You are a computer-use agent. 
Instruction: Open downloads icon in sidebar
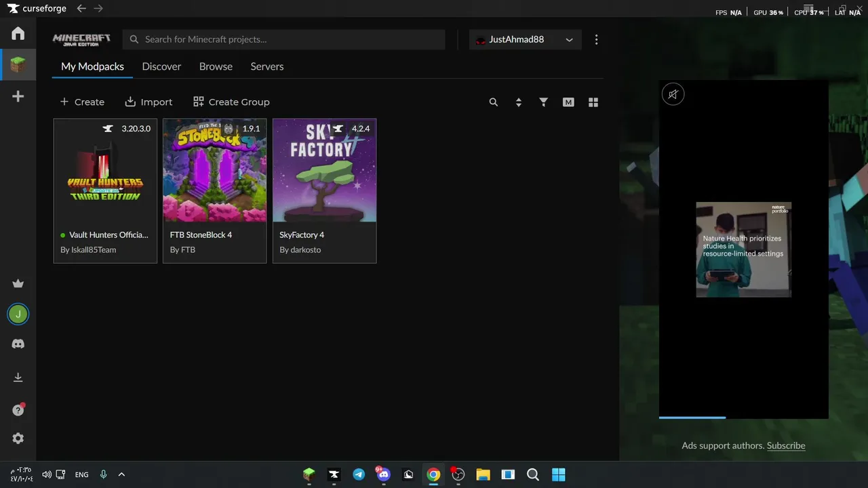pos(18,378)
